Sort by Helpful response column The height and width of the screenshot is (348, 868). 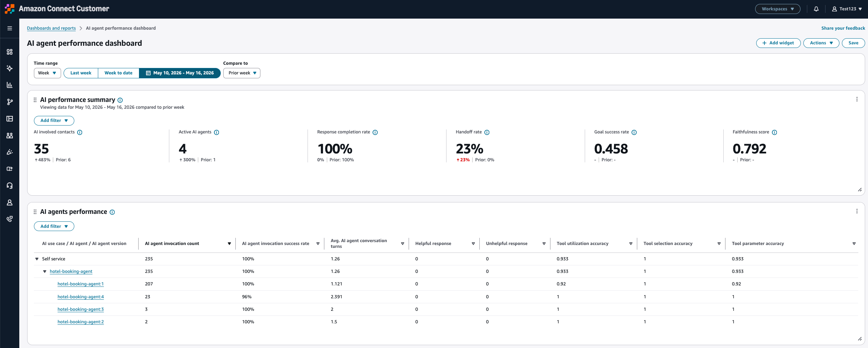473,244
